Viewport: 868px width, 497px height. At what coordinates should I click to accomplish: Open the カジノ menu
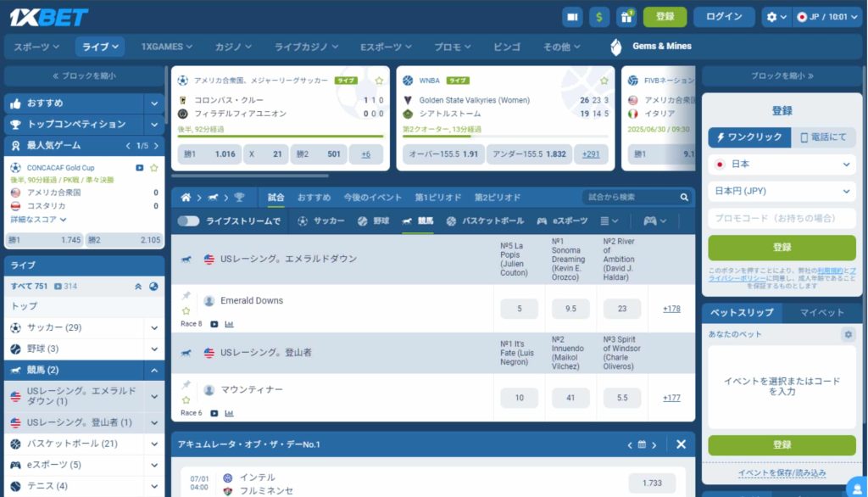pos(233,47)
